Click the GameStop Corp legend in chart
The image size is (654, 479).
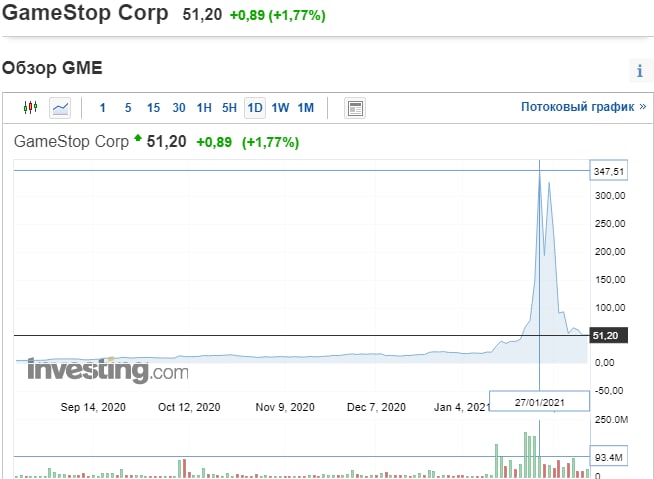tap(71, 141)
